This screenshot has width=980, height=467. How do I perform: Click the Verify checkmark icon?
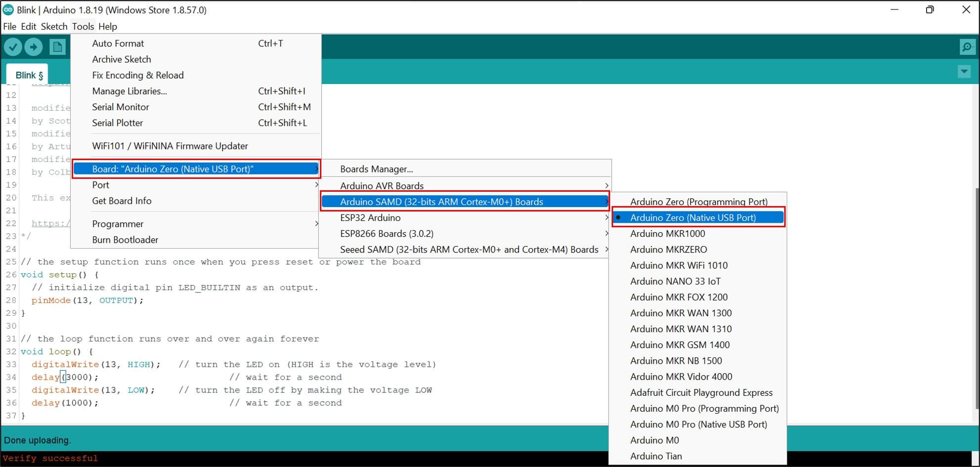point(13,47)
